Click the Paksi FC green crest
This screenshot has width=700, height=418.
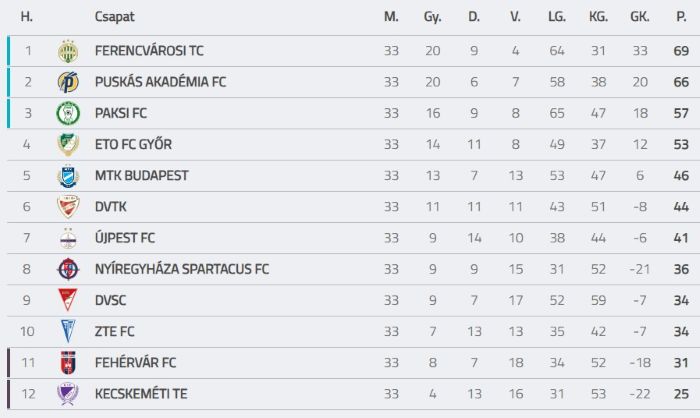click(68, 113)
